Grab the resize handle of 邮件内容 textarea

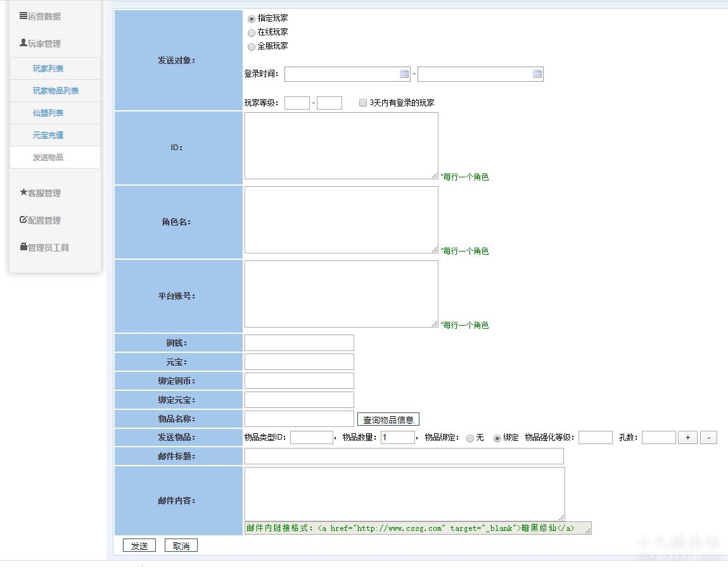pos(561,517)
